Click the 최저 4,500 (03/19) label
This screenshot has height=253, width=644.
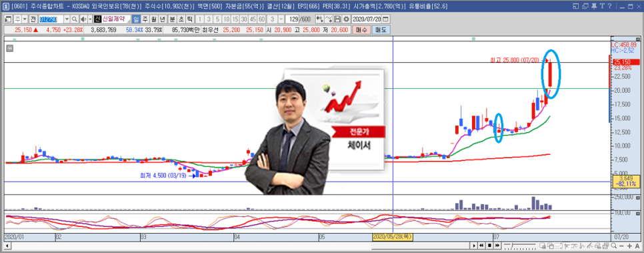163,176
